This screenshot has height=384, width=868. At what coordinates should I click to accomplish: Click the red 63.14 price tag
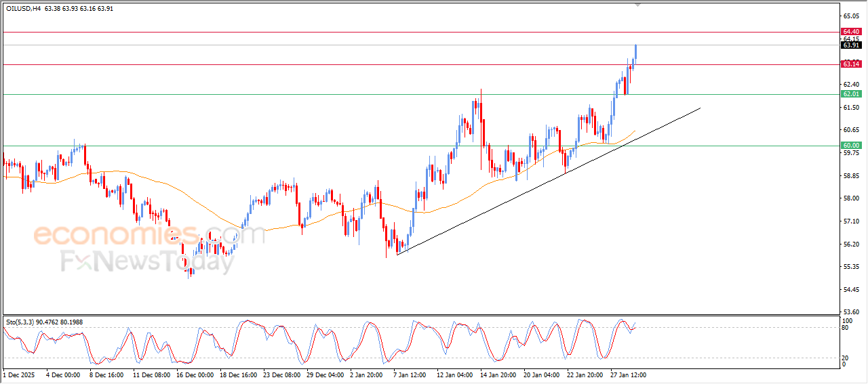coord(850,64)
